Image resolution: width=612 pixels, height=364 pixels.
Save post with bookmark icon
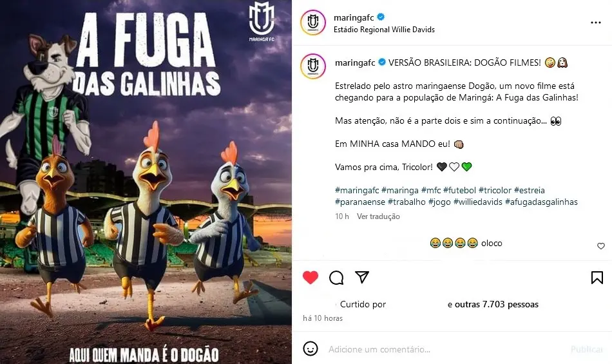(597, 278)
